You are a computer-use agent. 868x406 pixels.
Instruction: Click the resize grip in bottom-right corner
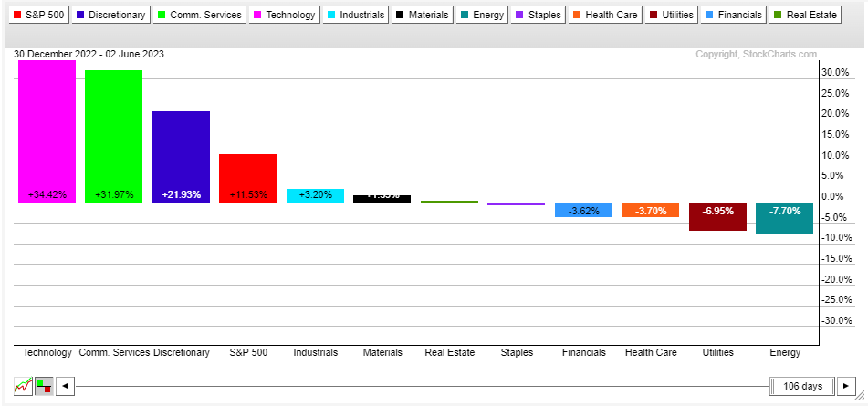(x=863, y=401)
